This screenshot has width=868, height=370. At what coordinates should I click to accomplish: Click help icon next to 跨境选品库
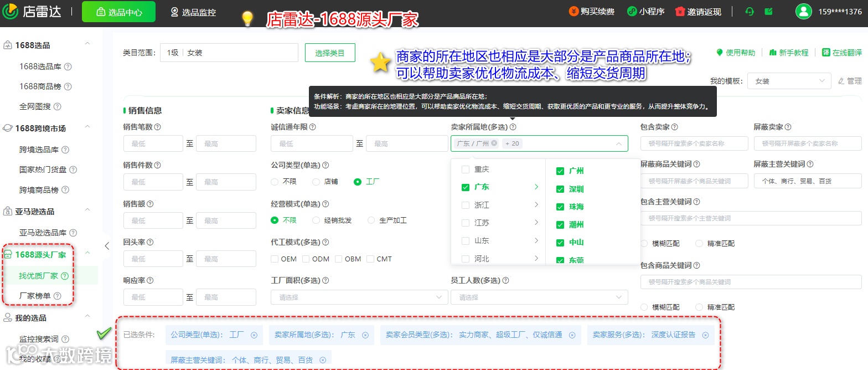(65, 150)
